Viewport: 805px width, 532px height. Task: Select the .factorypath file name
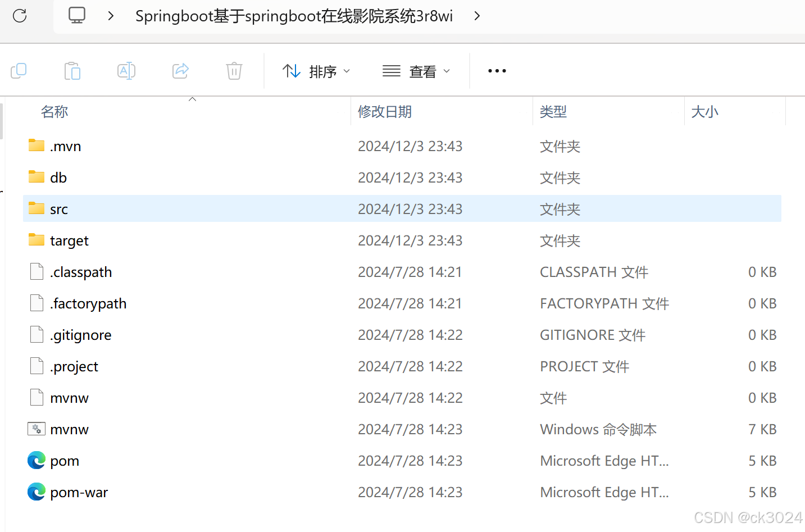88,303
